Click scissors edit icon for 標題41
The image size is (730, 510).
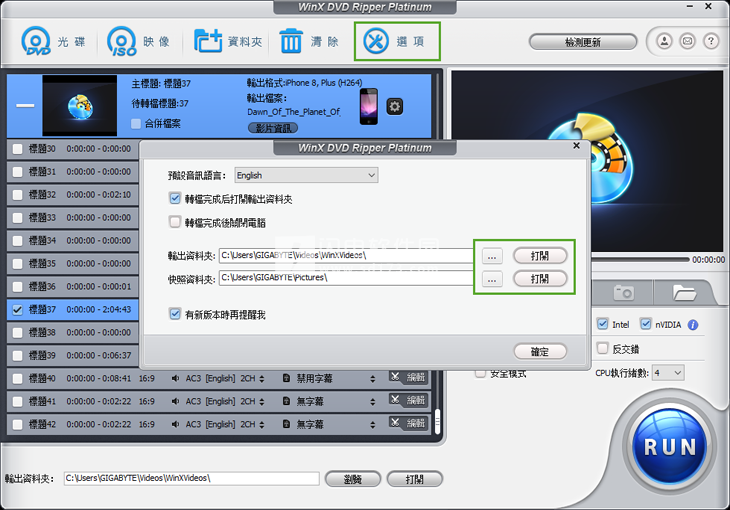[x=395, y=400]
